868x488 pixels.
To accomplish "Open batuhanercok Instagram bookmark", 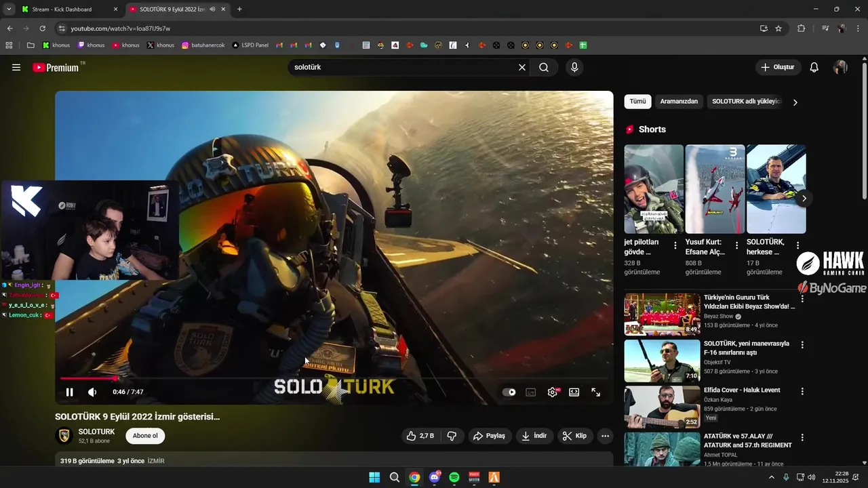I will tap(202, 45).
